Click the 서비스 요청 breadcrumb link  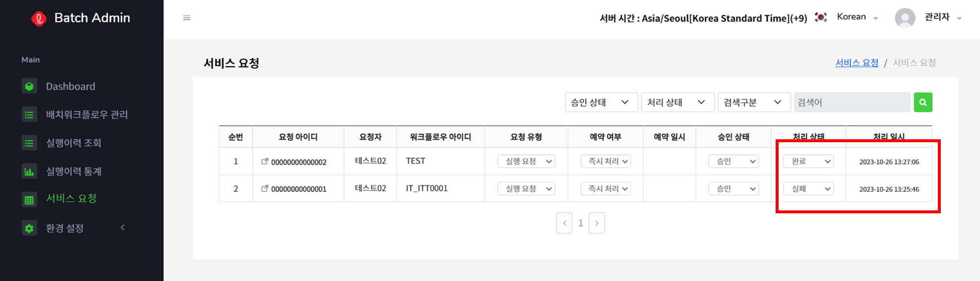[x=857, y=63]
